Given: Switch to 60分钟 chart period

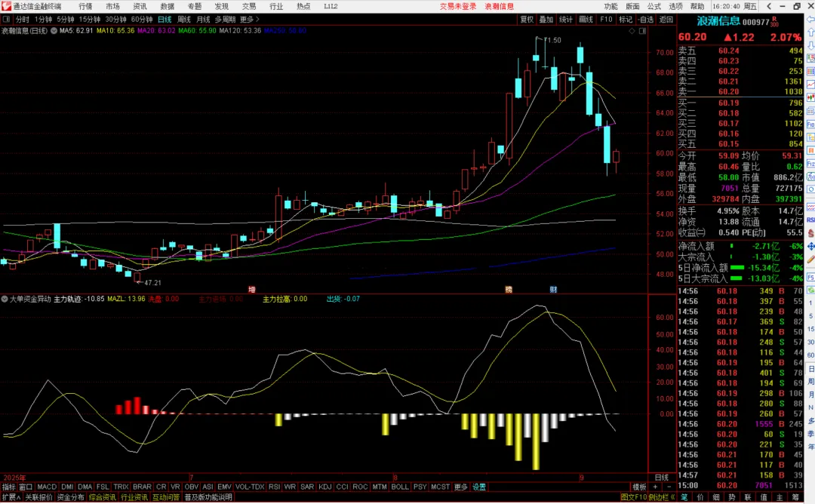Looking at the screenshot, I should (141, 19).
